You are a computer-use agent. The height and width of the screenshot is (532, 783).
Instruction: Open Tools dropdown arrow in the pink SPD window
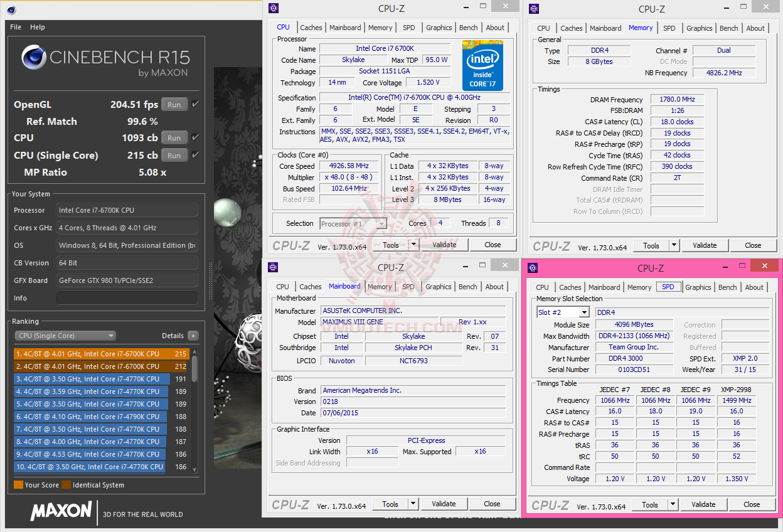point(673,504)
